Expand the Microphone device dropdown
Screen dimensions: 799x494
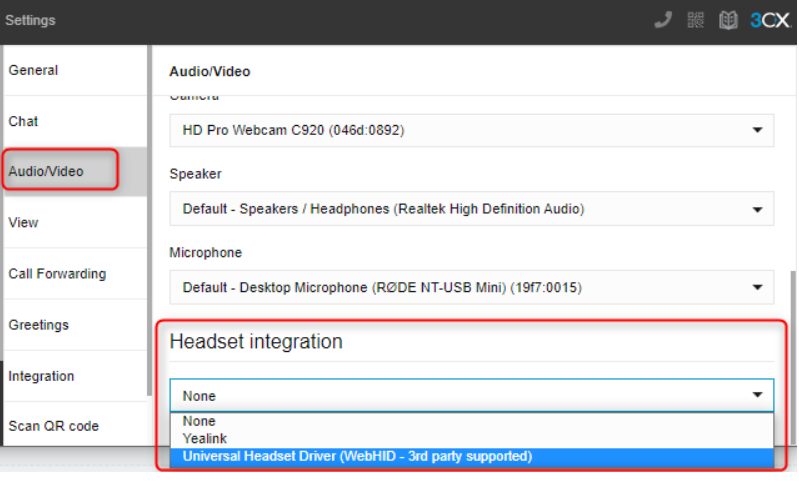coord(471,288)
